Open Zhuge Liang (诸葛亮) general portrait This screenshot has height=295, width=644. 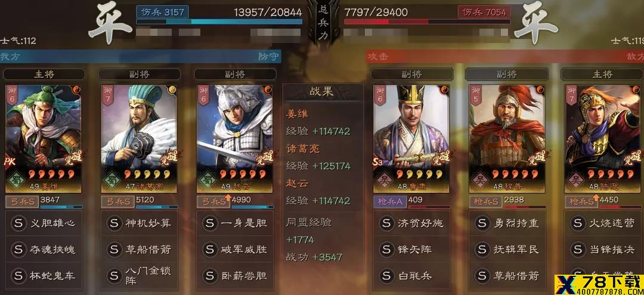pyautogui.click(x=139, y=139)
